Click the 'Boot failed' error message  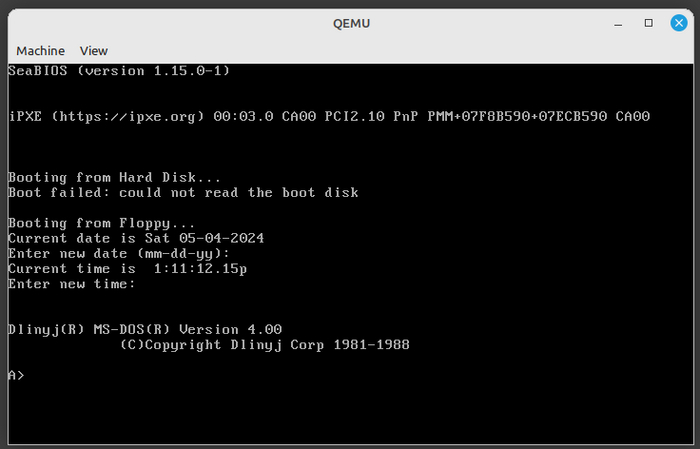coord(183,192)
